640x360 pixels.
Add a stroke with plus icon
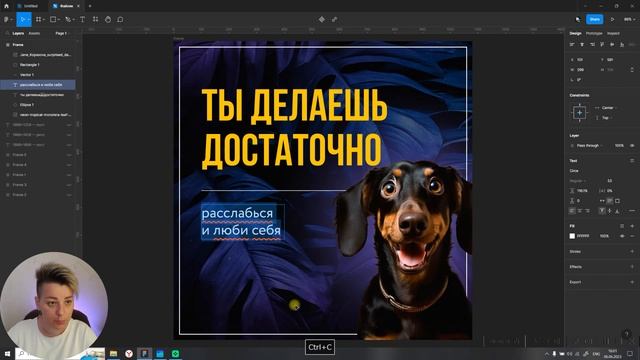pos(632,251)
